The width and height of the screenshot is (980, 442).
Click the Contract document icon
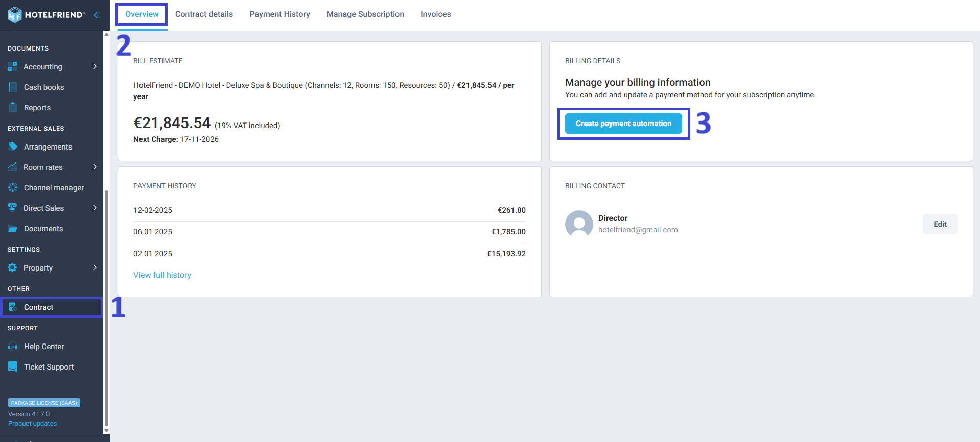13,307
